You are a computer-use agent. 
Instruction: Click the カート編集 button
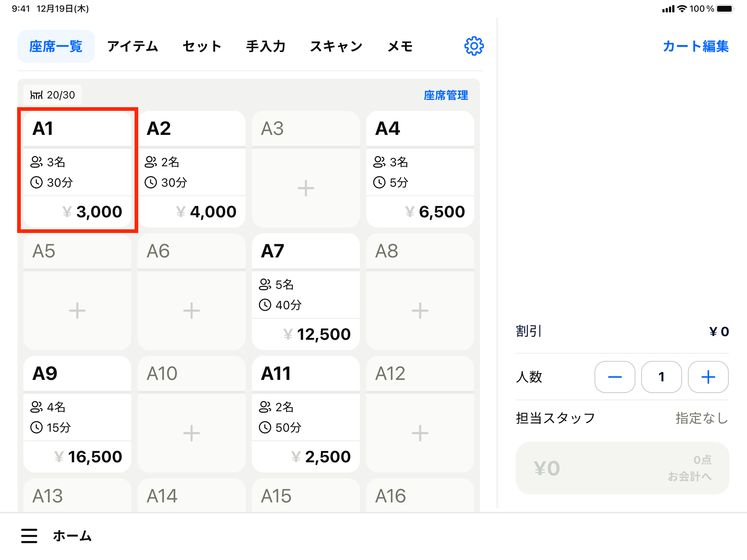point(695,46)
